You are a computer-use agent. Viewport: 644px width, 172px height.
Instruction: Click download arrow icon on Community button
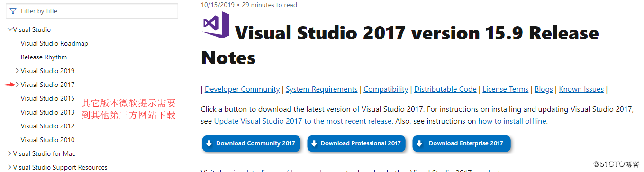tap(209, 143)
